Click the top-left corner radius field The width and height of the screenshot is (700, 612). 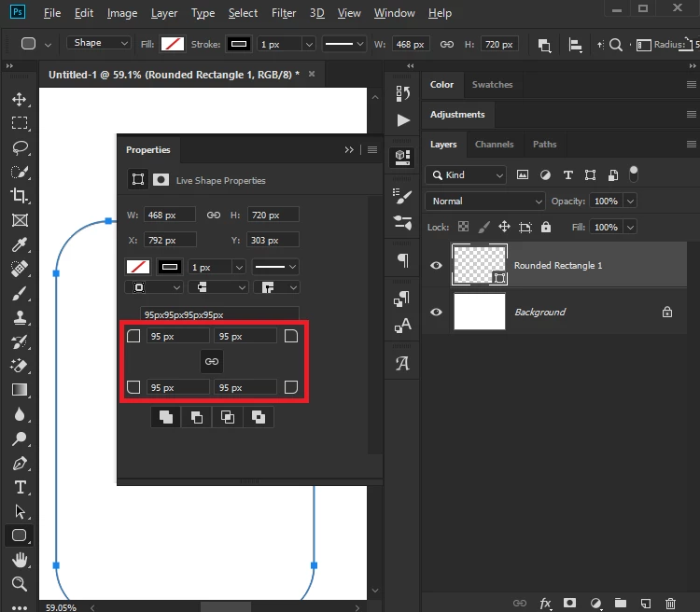pyautogui.click(x=177, y=336)
